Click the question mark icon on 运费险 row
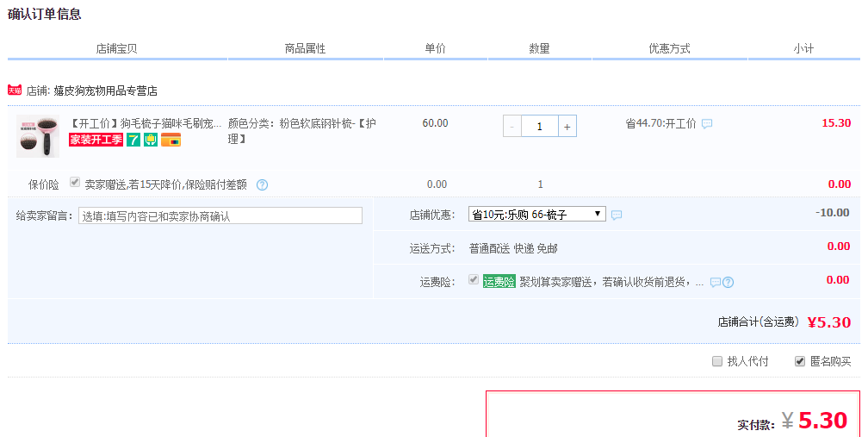 tap(728, 282)
